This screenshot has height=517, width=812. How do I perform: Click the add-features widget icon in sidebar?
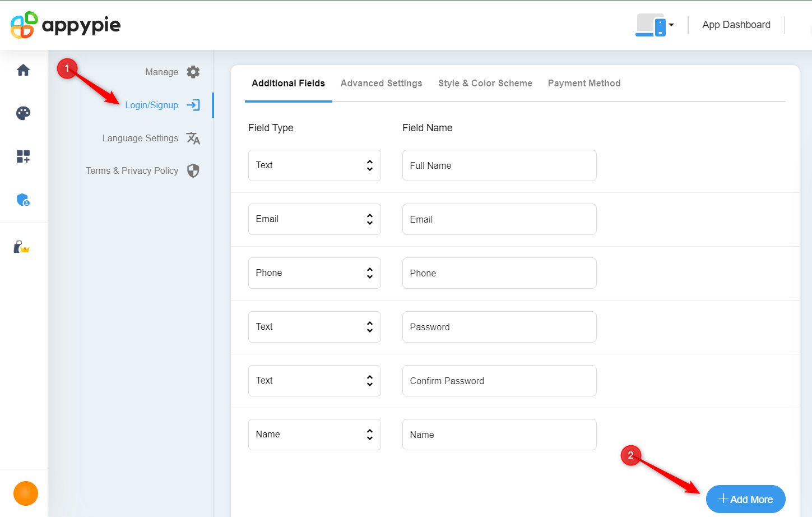[23, 156]
